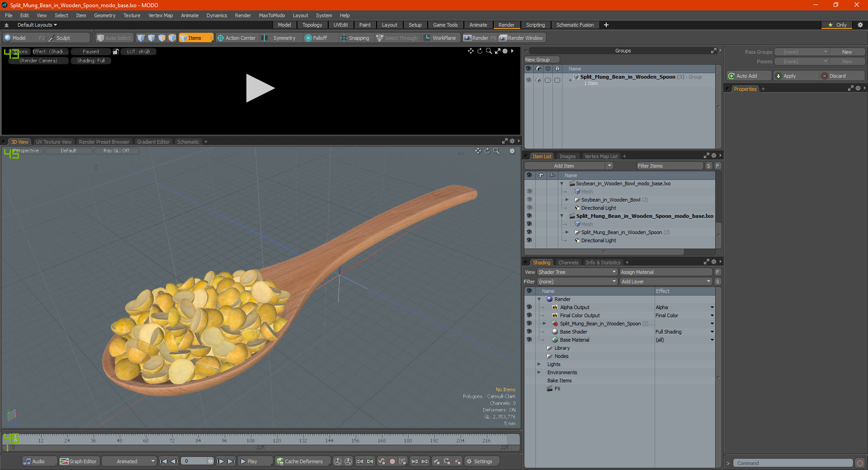Expand Environments in Shader Tree
This screenshot has height=470, width=868.
[x=539, y=372]
